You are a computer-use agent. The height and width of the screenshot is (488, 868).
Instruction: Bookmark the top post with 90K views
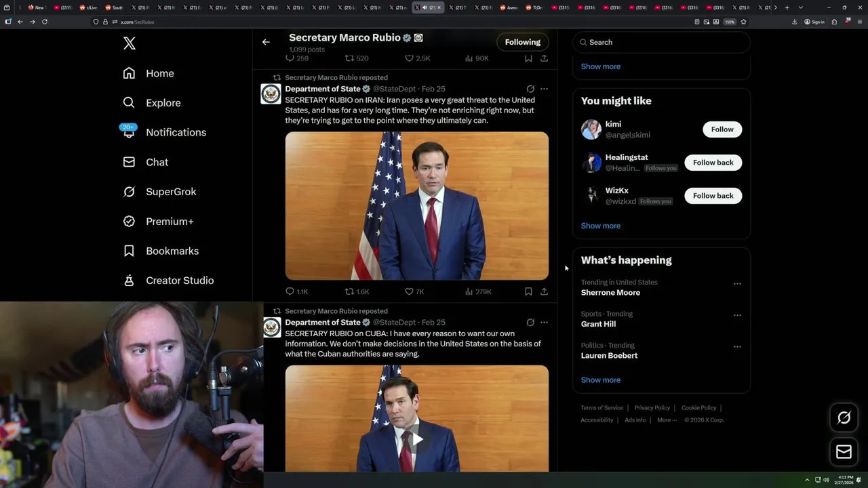click(x=528, y=58)
